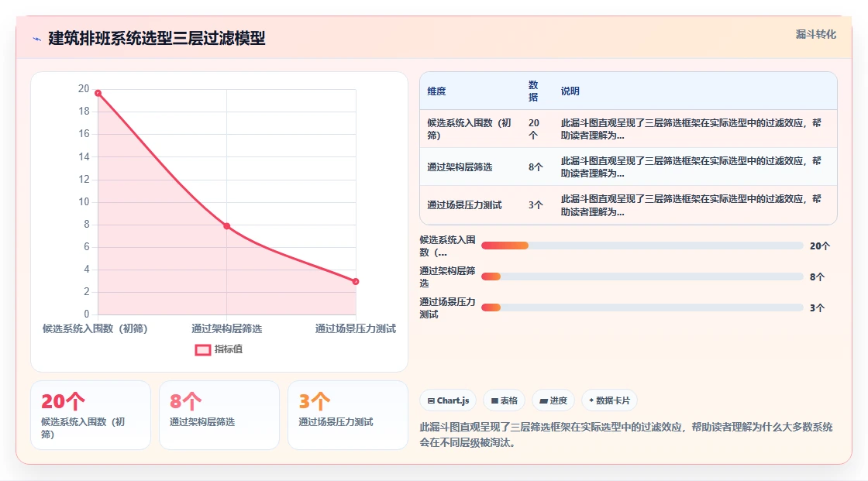Viewport: 868px width, 481px height.
Task: Open the 20个 data card
Action: pyautogui.click(x=91, y=415)
